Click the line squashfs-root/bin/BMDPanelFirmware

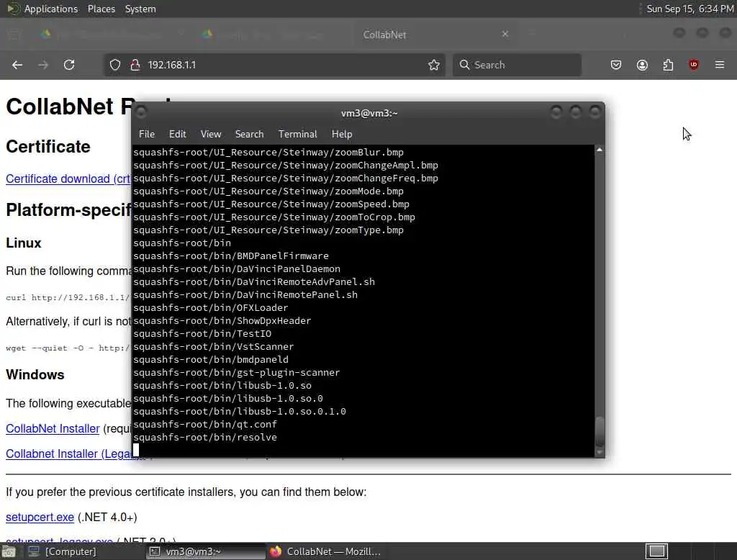tap(231, 256)
